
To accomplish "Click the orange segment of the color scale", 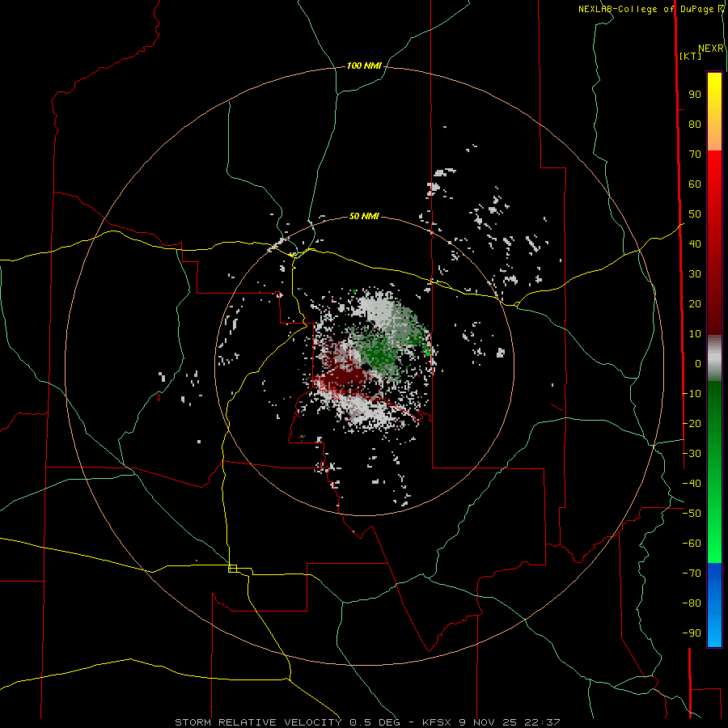I will 714,137.
